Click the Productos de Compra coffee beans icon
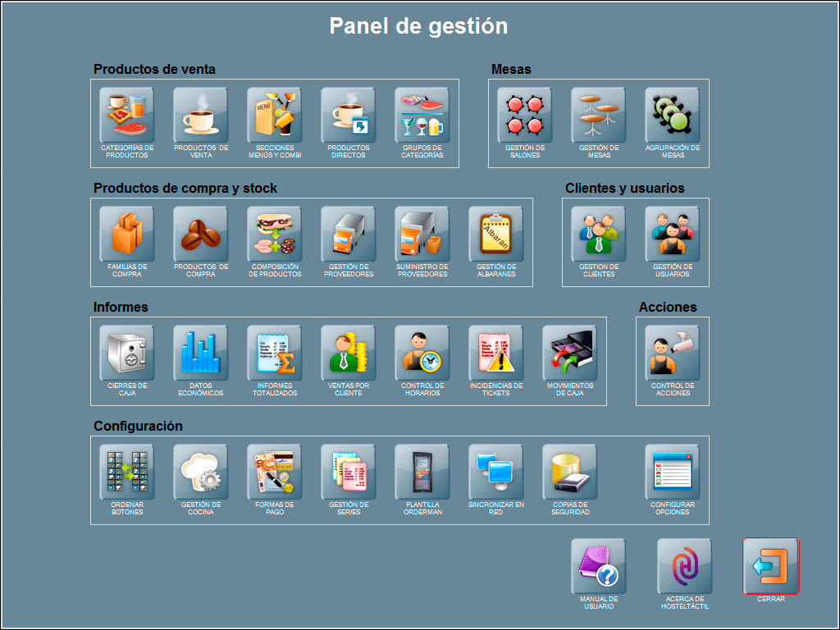The height and width of the screenshot is (630, 840). click(x=200, y=234)
